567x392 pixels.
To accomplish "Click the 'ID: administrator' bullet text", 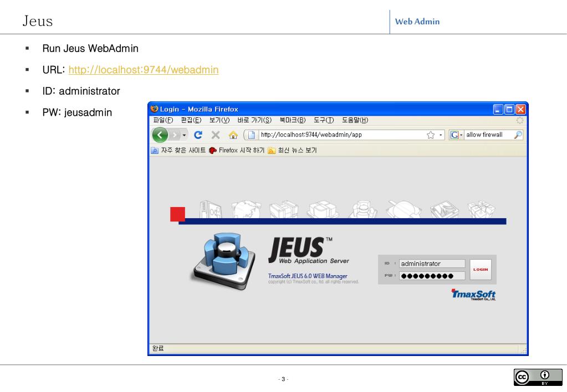I will coord(81,91).
